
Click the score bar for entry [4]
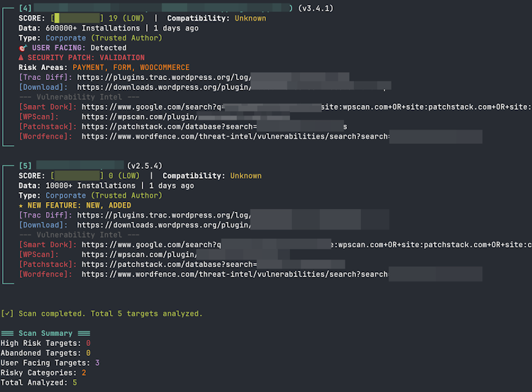77,18
